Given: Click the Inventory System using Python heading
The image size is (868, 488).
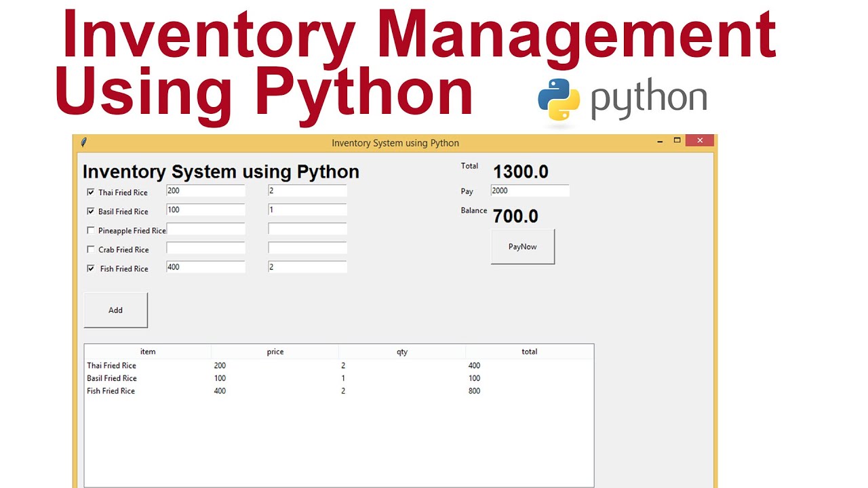Looking at the screenshot, I should [221, 172].
